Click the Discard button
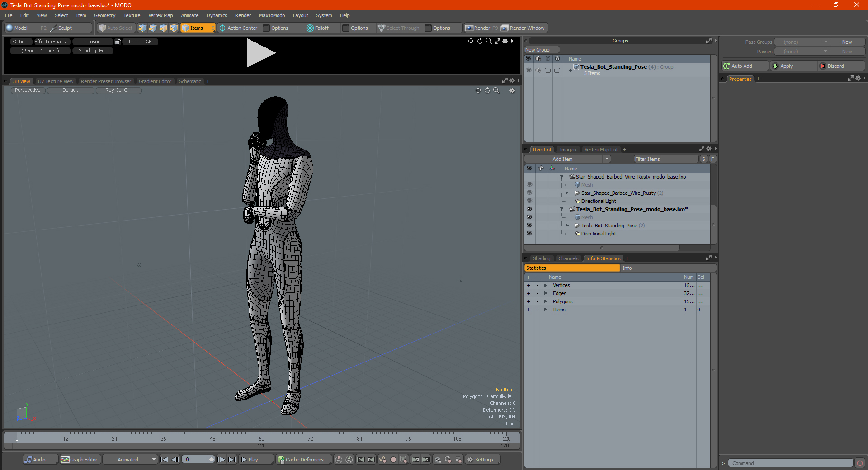This screenshot has height=470, width=868. 841,66
